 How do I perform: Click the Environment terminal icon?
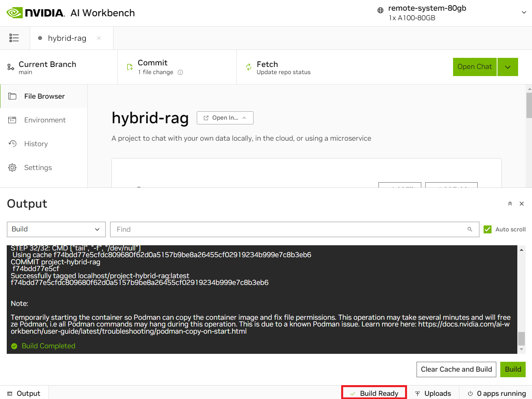click(x=12, y=120)
